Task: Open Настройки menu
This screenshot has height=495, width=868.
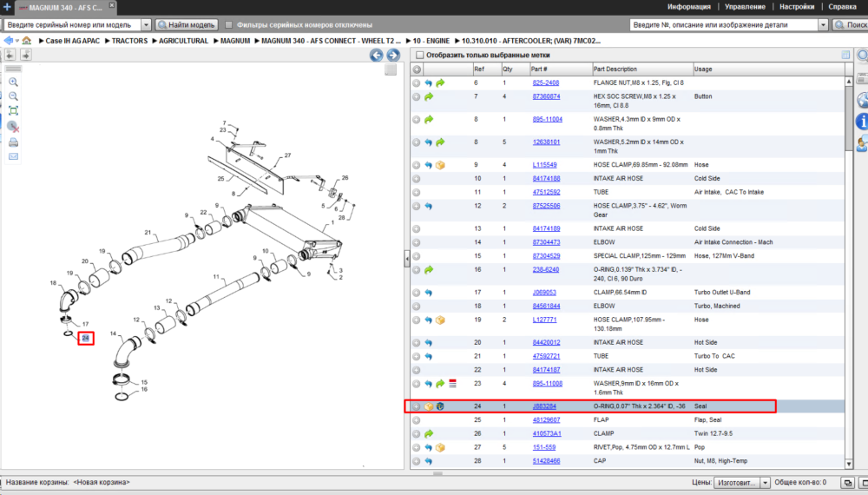Action: [797, 7]
